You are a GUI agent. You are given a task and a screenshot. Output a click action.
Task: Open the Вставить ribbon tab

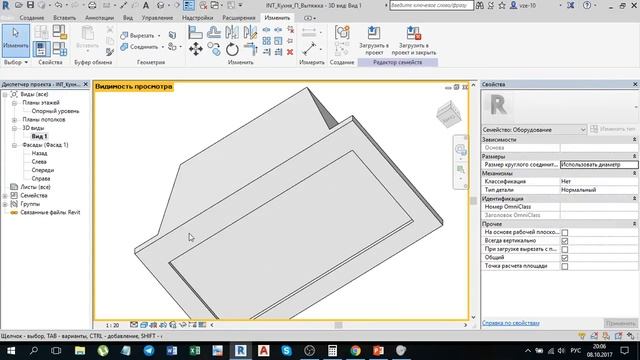click(x=64, y=18)
